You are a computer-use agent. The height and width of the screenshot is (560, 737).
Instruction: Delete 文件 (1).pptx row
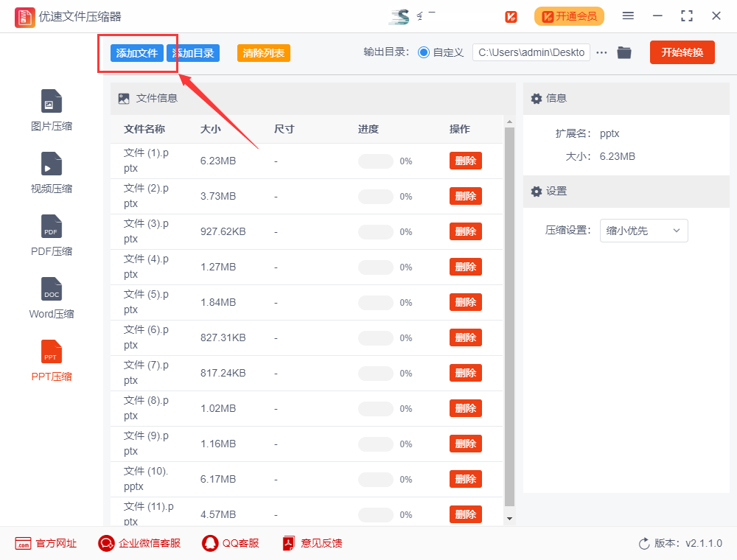[x=466, y=161]
